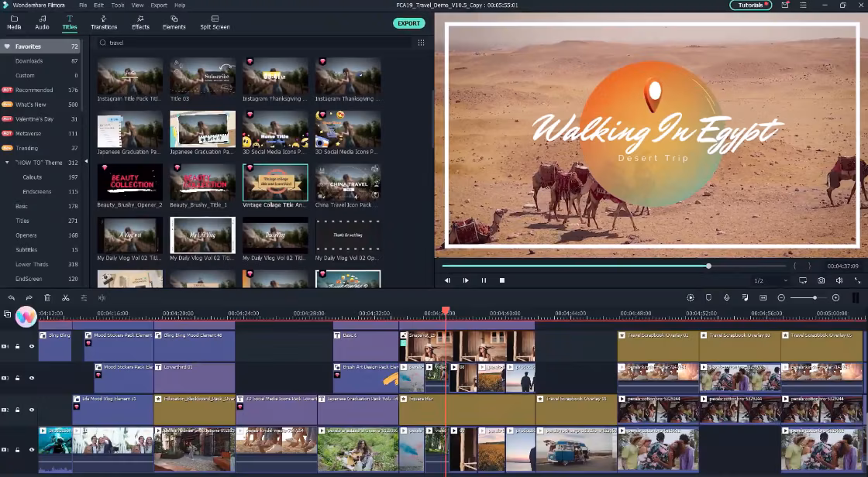
Task: Add a marker with the shield icon
Action: pos(708,297)
